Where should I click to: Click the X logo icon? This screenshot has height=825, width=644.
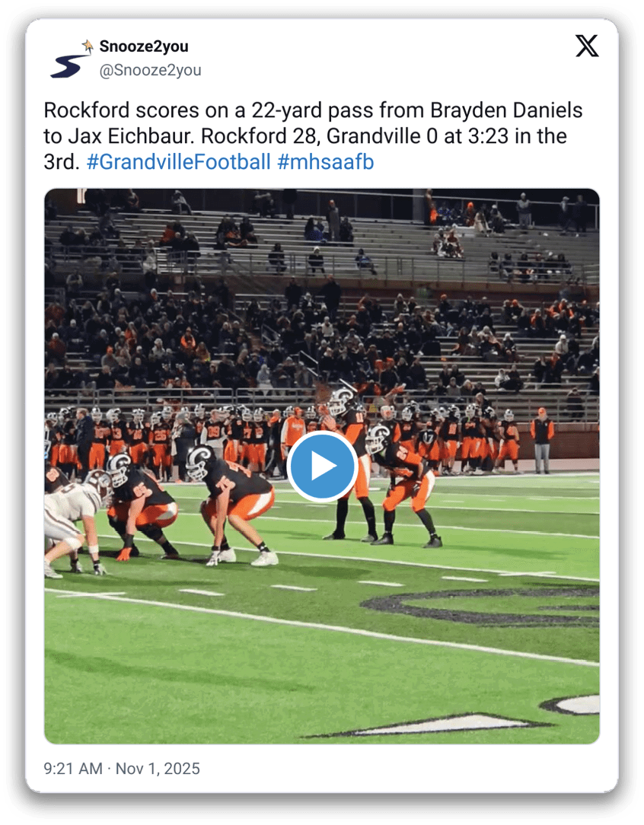click(x=587, y=46)
